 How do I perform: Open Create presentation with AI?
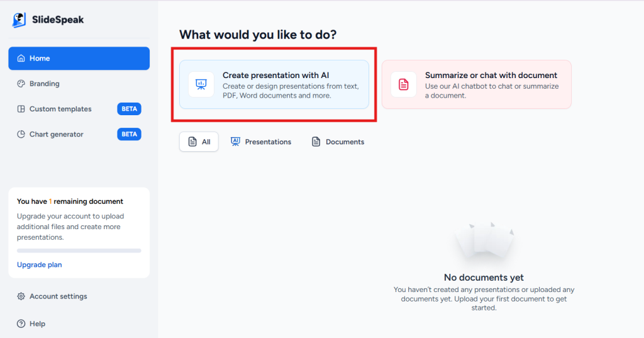click(274, 84)
